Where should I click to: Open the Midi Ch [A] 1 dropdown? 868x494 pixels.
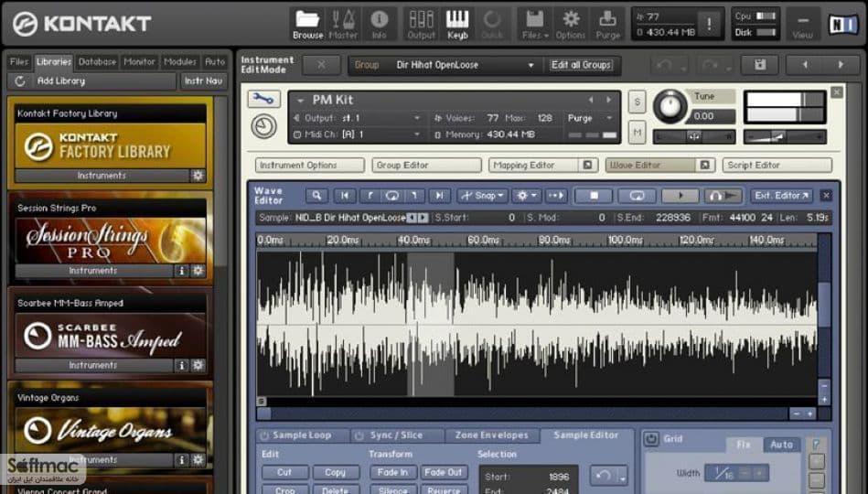[x=359, y=134]
